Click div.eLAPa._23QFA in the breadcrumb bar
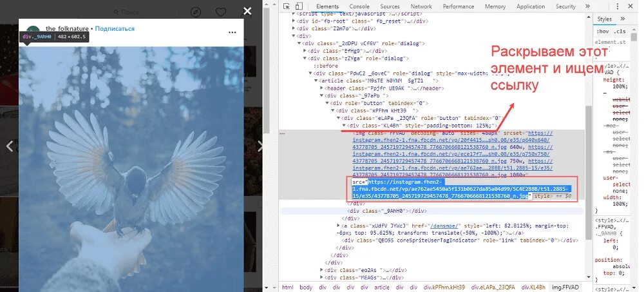The width and height of the screenshot is (644, 292). (493, 287)
